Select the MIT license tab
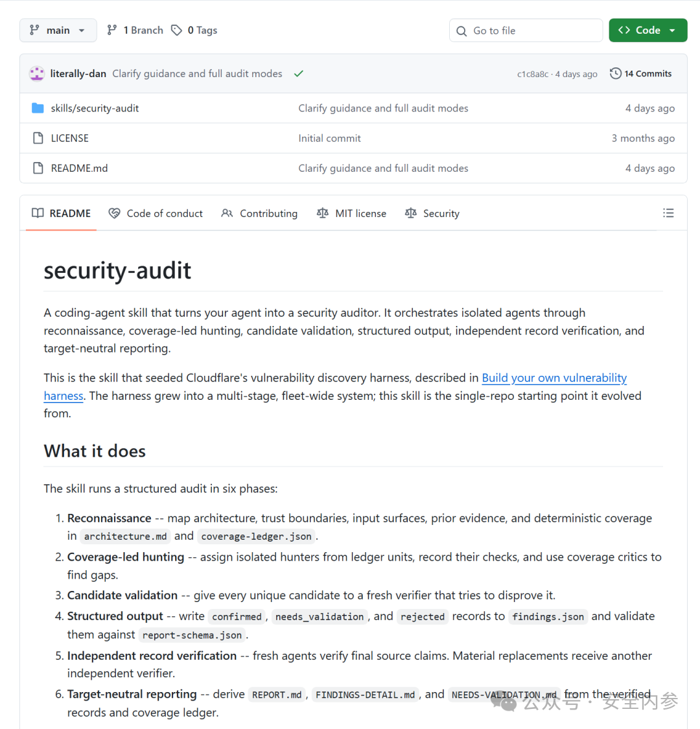This screenshot has width=700, height=729. [x=351, y=213]
